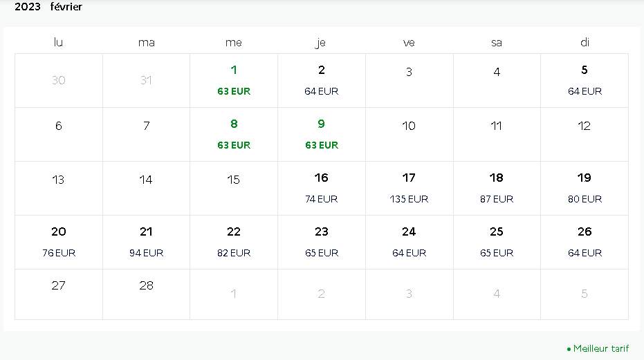Click the date 28 cell

pyautogui.click(x=146, y=294)
